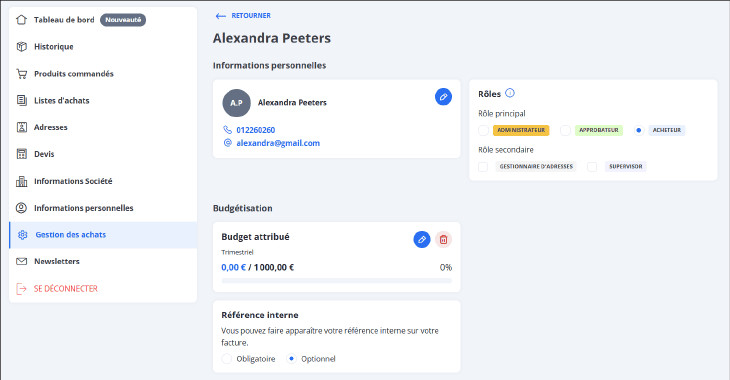Screen dimensions: 730x380
Task: Click the A.P avatar circle
Action: point(237,103)
